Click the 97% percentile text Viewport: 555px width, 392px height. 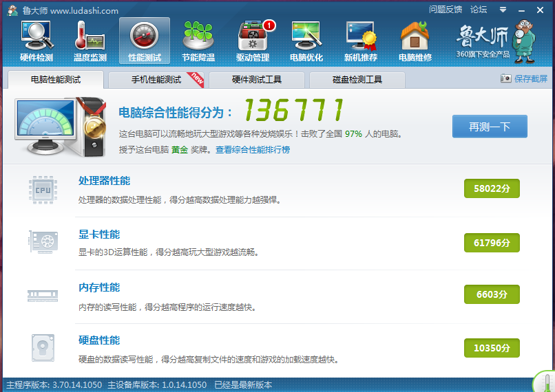tap(354, 134)
